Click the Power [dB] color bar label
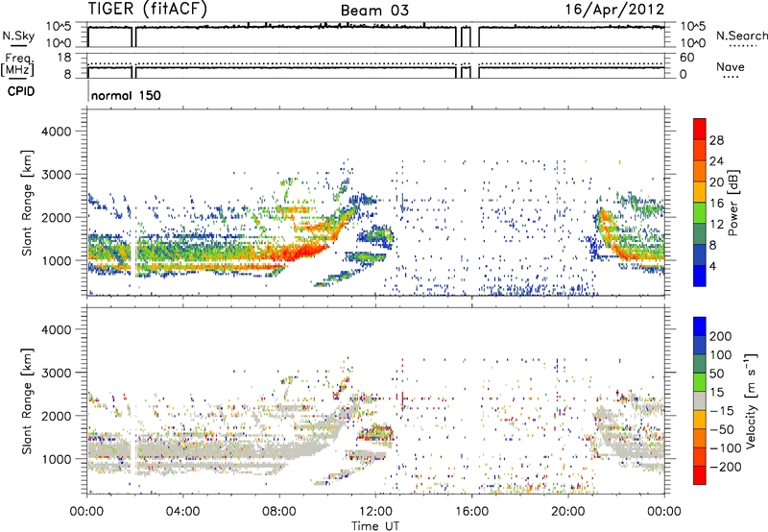Image resolution: width=768 pixels, height=532 pixels. [x=733, y=203]
